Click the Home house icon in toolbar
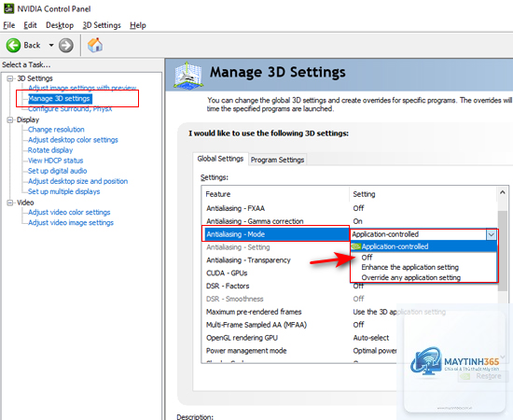 point(95,45)
